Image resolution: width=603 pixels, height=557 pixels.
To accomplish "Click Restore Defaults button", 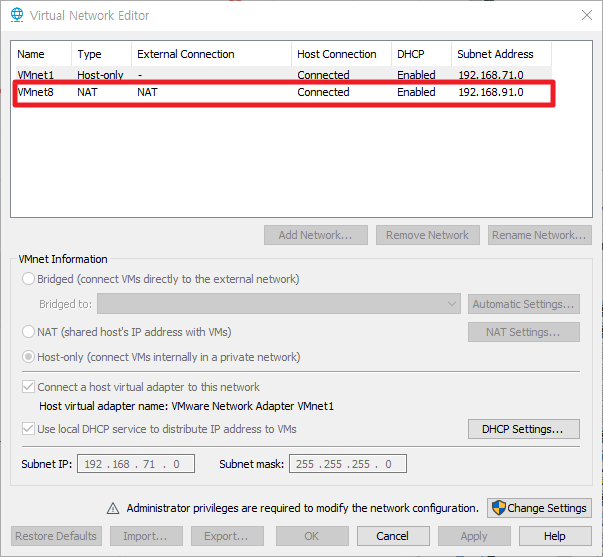I will pyautogui.click(x=56, y=536).
